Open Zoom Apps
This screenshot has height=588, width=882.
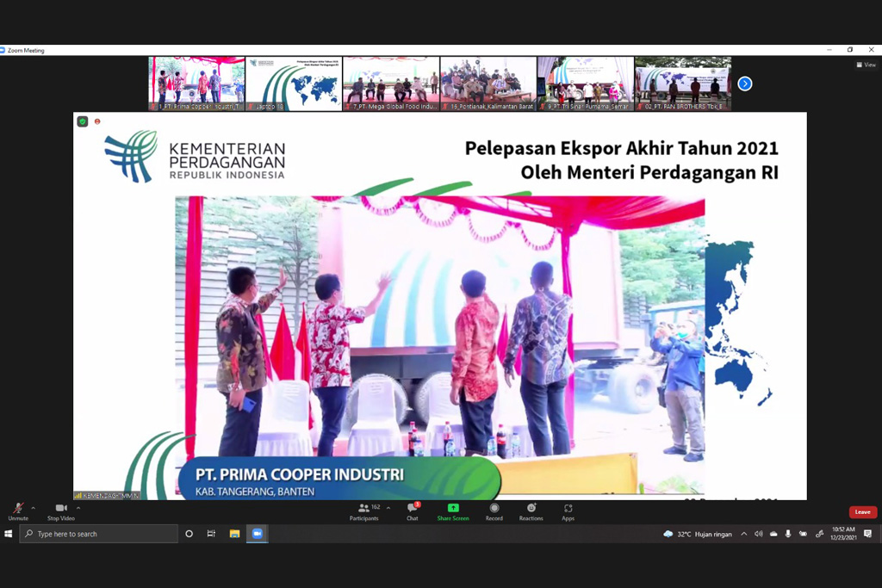click(x=568, y=510)
